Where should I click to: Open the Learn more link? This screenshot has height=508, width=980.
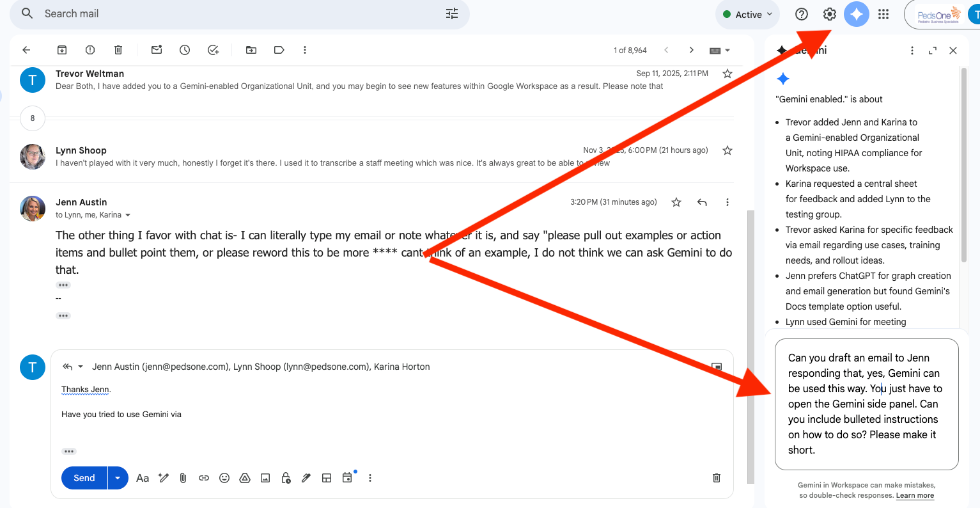click(x=915, y=495)
